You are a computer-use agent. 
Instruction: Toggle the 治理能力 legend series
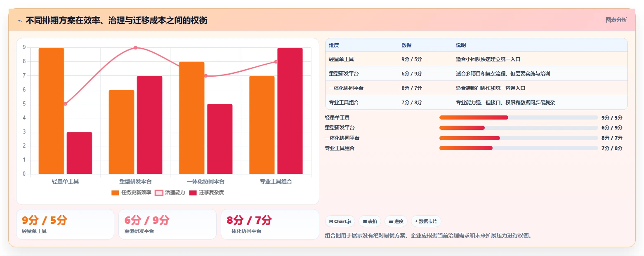point(170,193)
